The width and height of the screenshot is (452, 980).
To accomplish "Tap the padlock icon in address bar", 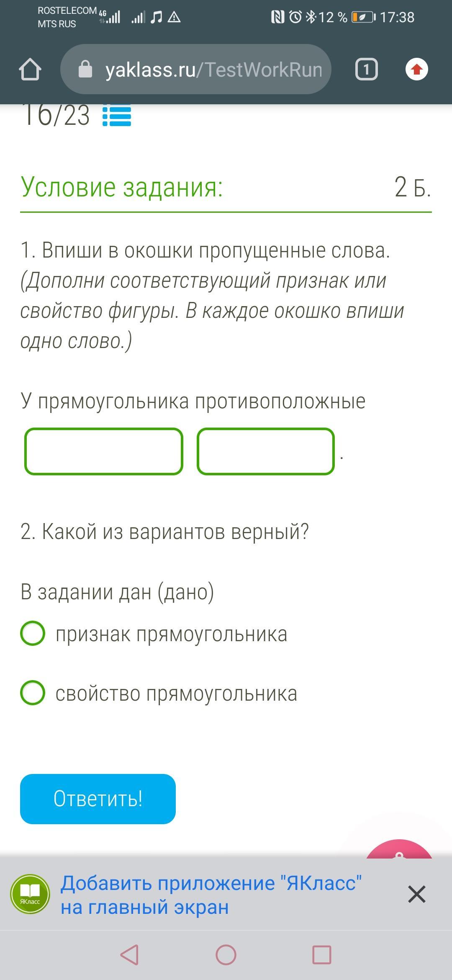I will pyautogui.click(x=85, y=70).
